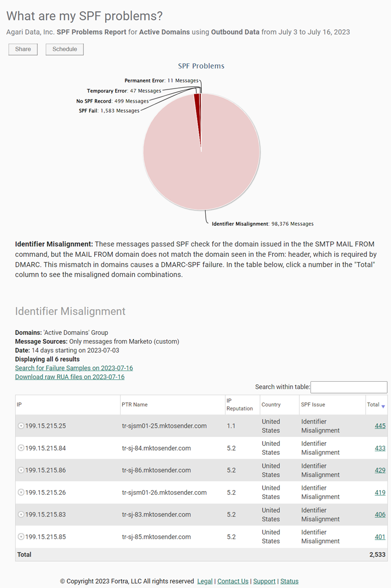Open total 429 misaligned messages
391x588 pixels.
(380, 470)
